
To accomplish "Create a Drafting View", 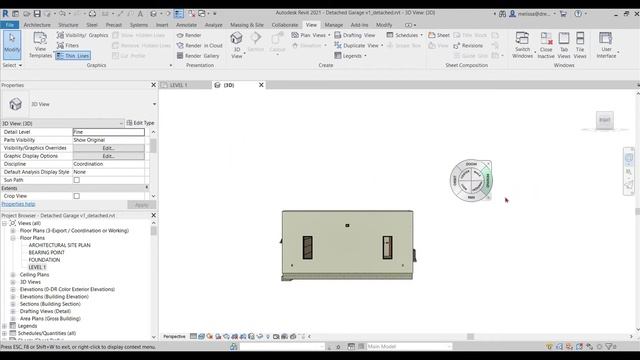I will [354, 35].
